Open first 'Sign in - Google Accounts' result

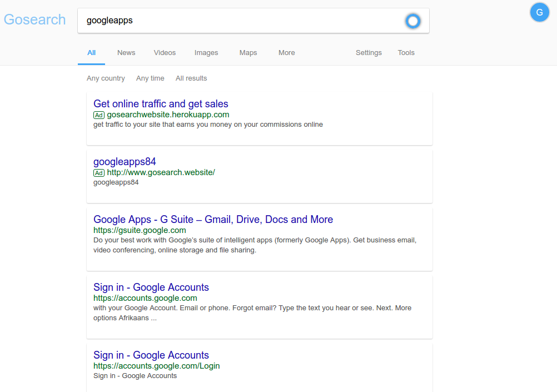click(151, 287)
